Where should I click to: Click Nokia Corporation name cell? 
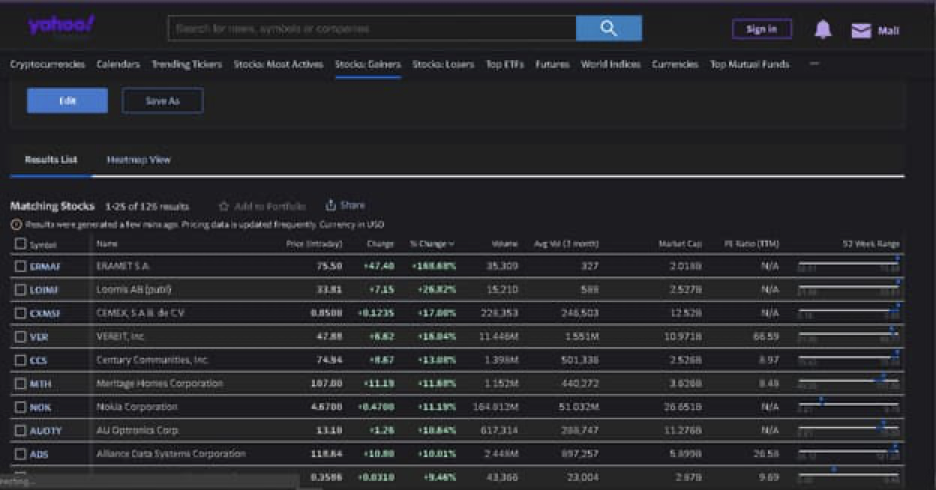click(137, 406)
